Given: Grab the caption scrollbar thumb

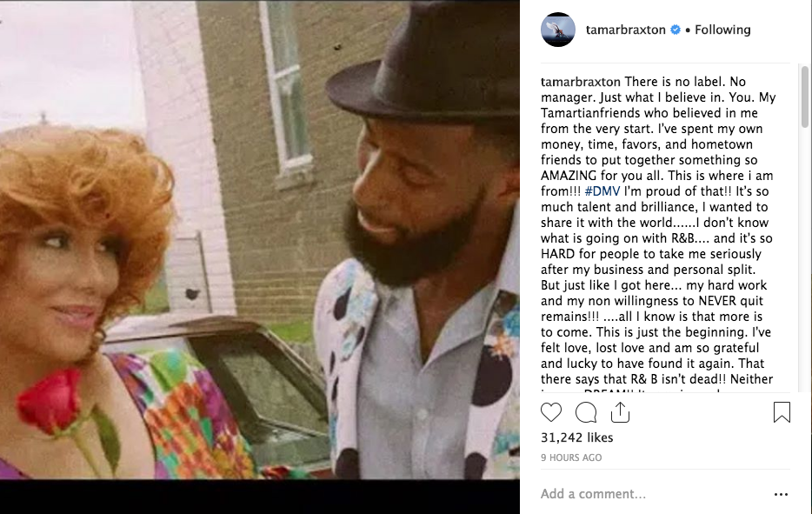Looking at the screenshot, I should [804, 97].
